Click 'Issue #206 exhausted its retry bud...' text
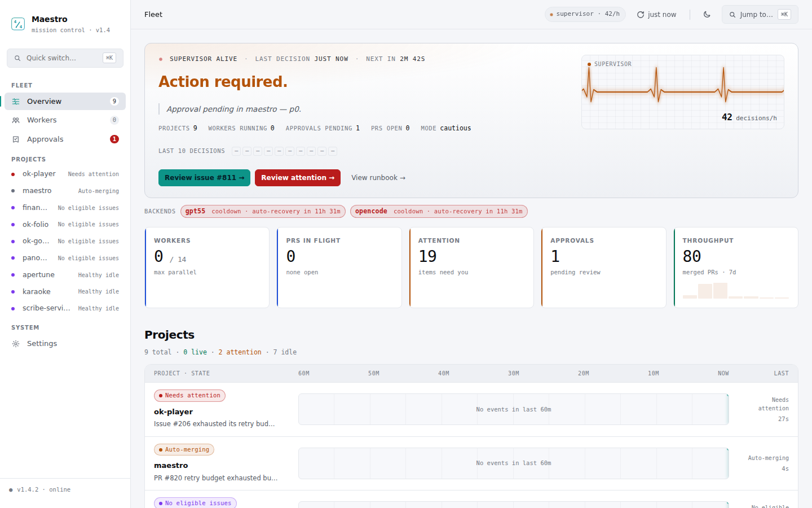Viewport: 812px width, 508px height. [x=214, y=424]
